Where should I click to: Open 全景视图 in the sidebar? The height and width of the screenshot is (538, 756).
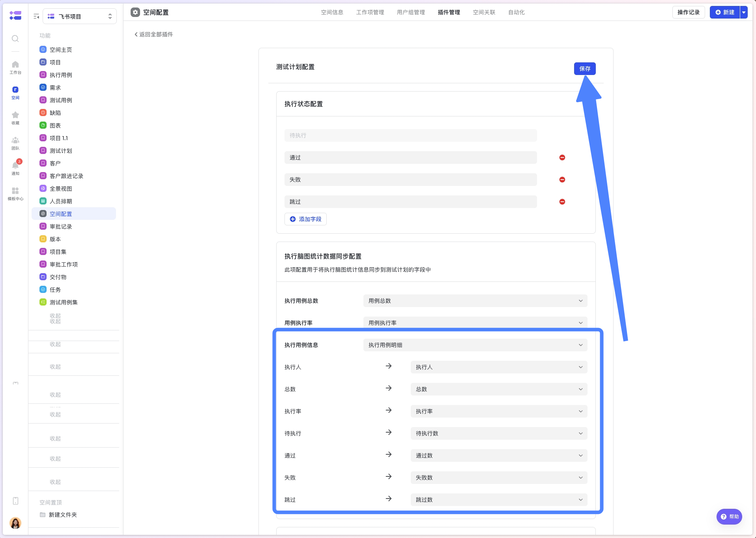(x=74, y=189)
